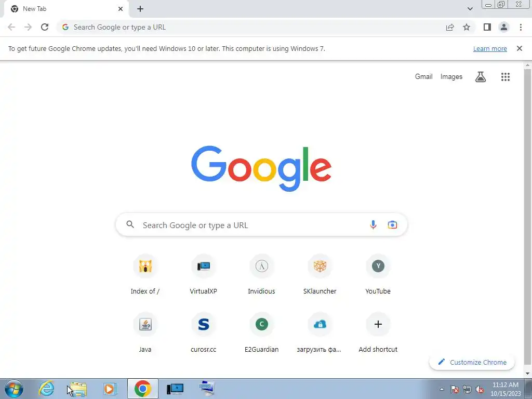Dismiss the Windows 7 update notice
The image size is (532, 399).
coord(520,48)
